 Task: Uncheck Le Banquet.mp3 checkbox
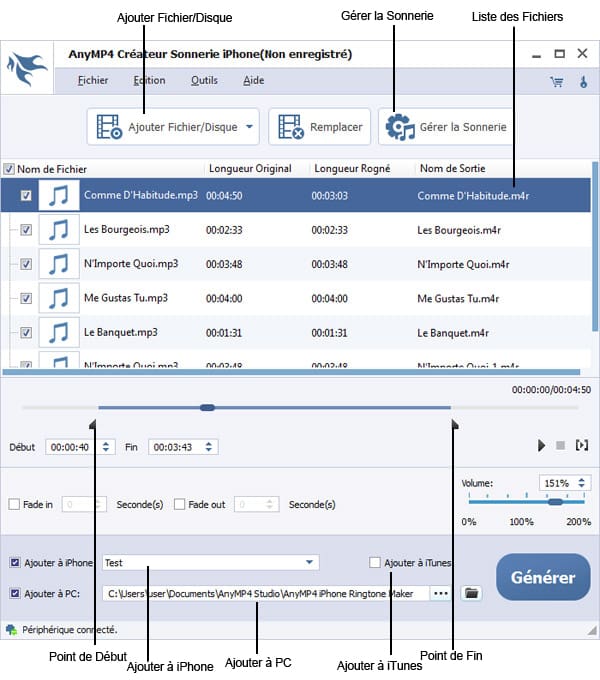pos(26,332)
